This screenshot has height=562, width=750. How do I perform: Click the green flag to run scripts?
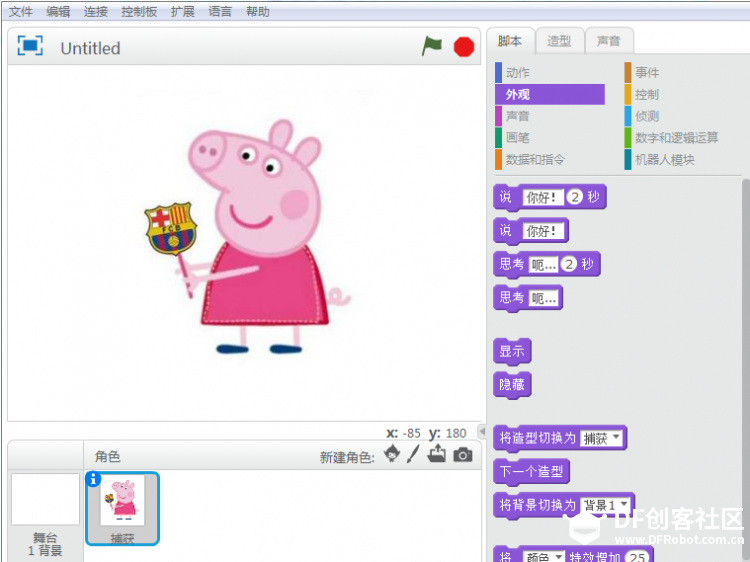coord(432,46)
